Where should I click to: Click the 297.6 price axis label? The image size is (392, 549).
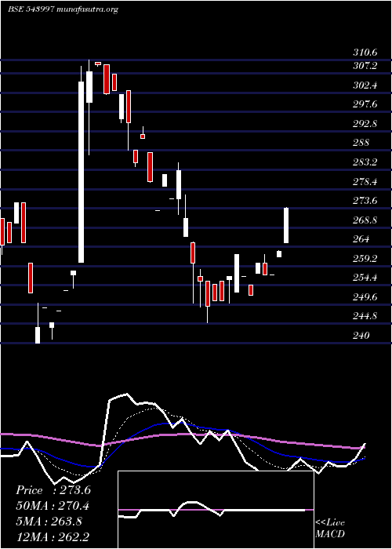(x=365, y=104)
